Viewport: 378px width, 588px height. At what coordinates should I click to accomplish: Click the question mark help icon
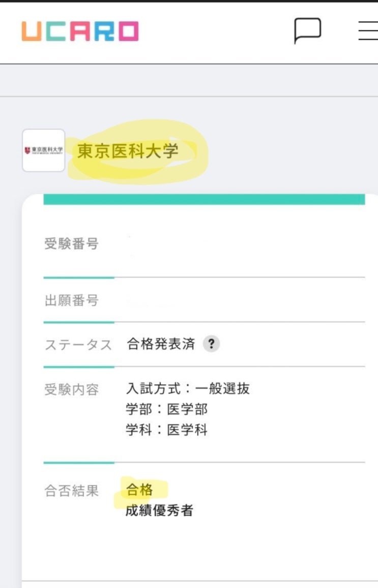pyautogui.click(x=211, y=344)
